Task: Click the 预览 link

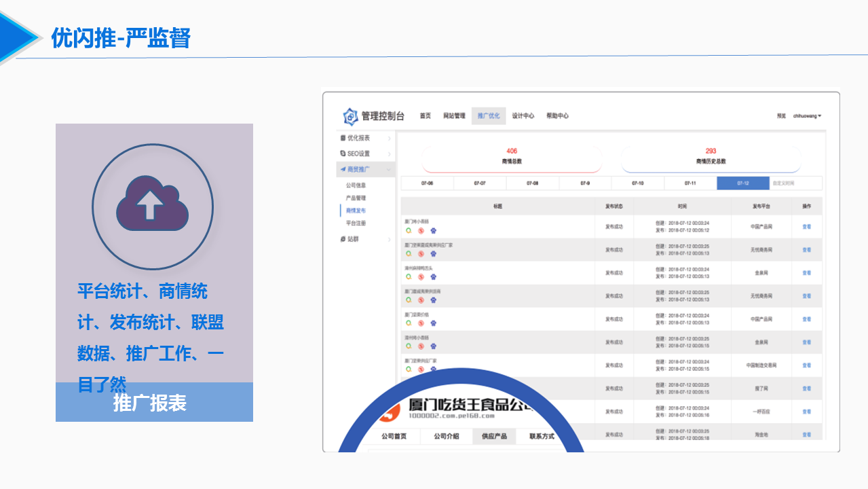Action: pyautogui.click(x=781, y=116)
